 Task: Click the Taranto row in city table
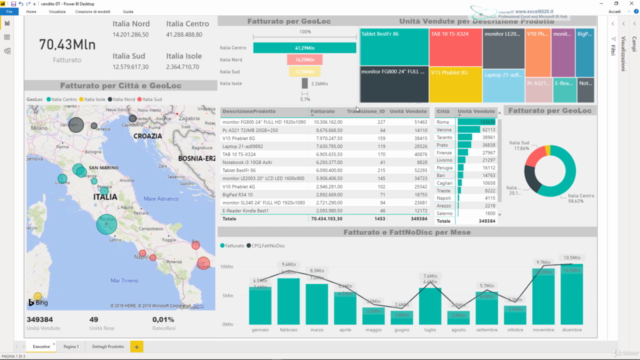tap(466, 138)
